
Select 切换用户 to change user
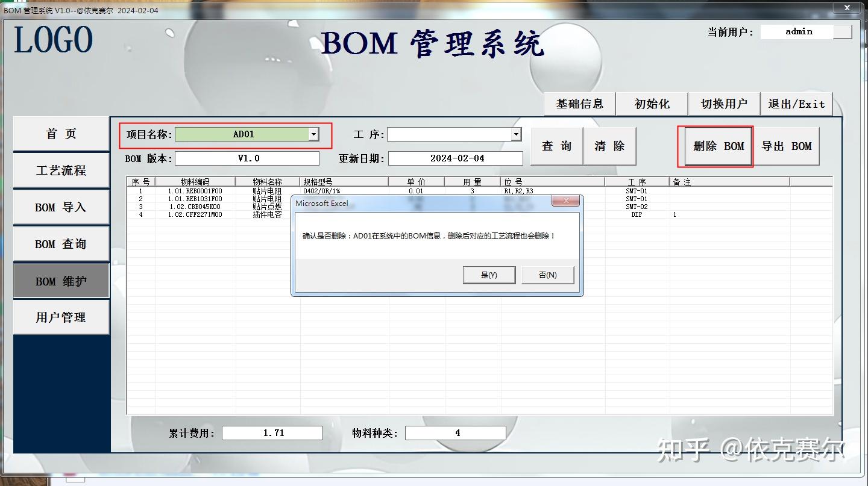(723, 104)
